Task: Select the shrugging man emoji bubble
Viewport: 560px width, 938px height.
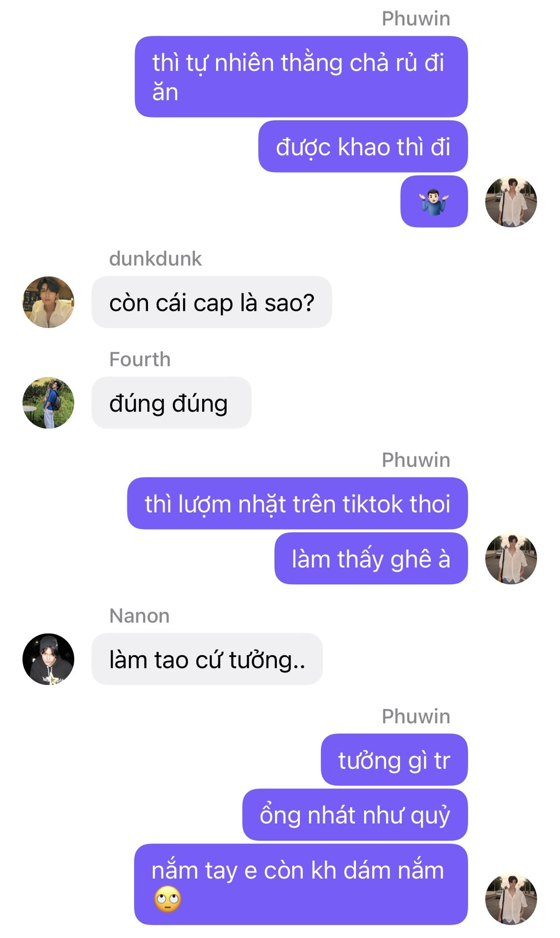Action: pyautogui.click(x=434, y=201)
